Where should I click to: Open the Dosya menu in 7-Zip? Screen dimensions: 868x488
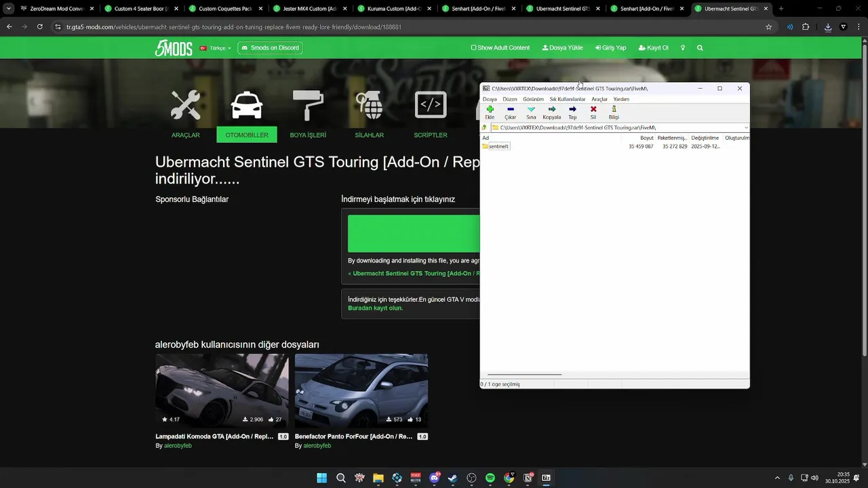(x=490, y=99)
